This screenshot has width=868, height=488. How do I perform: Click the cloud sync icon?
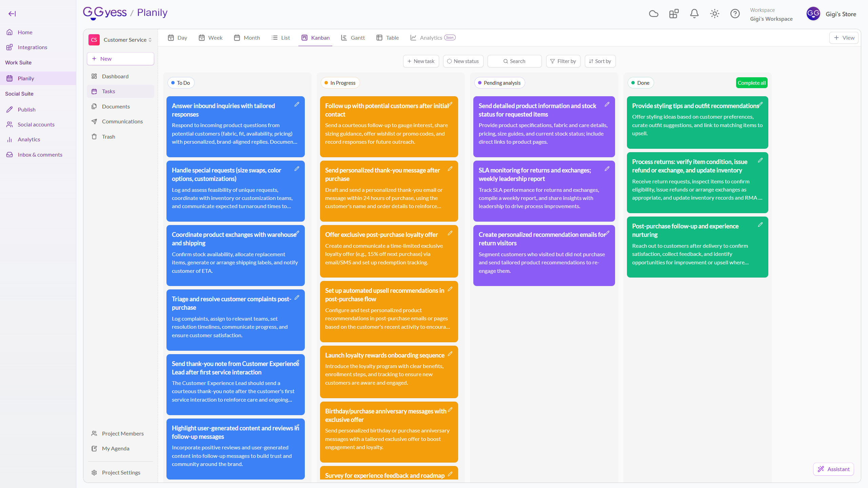point(653,14)
